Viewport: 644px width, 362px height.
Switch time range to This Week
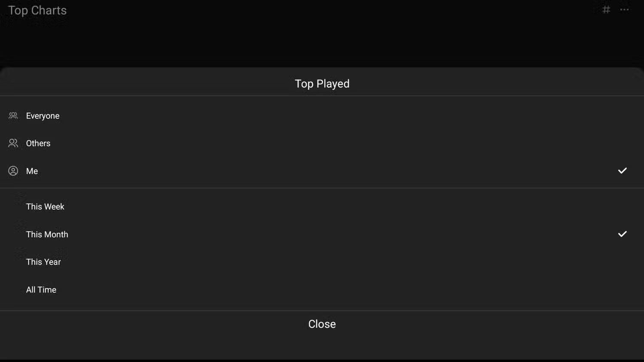[45, 207]
